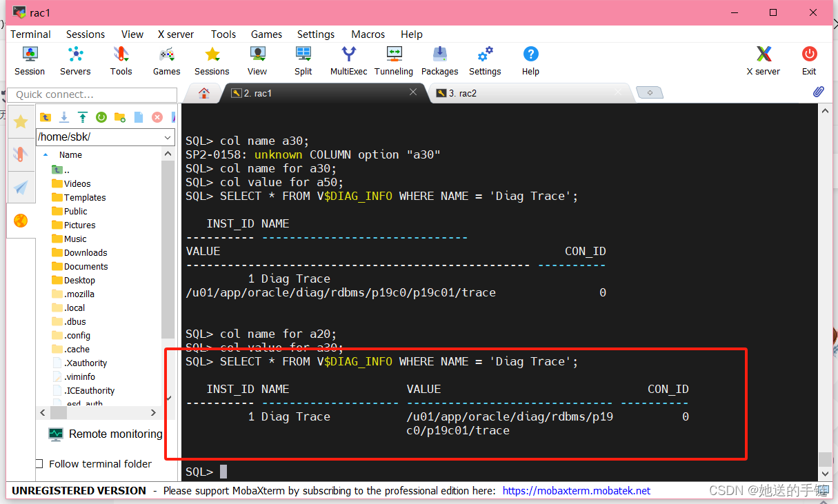838x504 pixels.
Task: Start the X server from the toolbar
Action: click(763, 61)
